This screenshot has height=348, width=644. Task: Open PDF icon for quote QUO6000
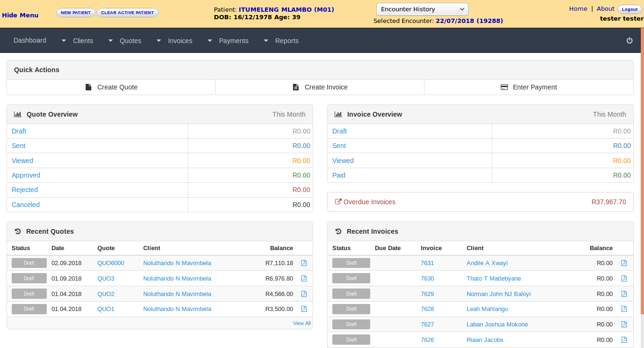(x=304, y=263)
